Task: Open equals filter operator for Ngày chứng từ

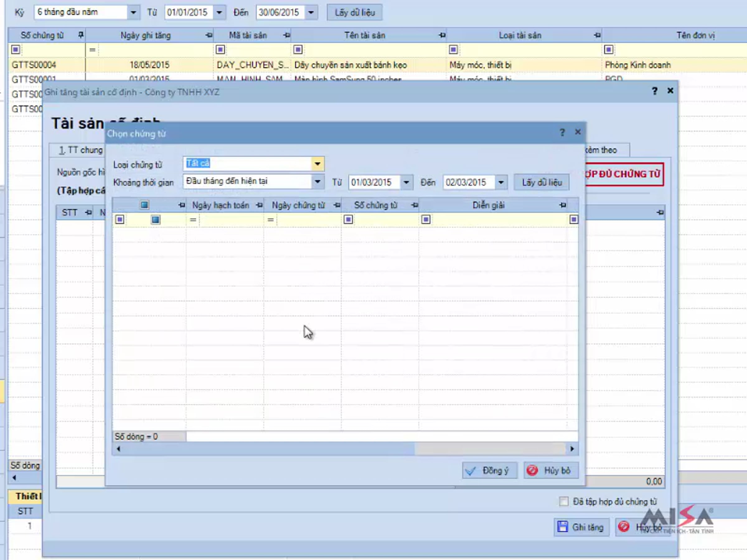Action: [x=270, y=220]
